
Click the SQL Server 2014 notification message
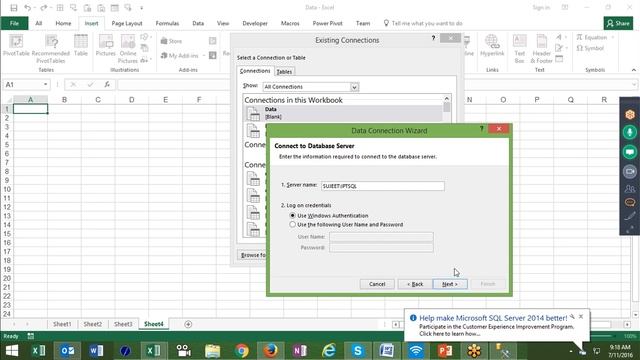click(496, 326)
